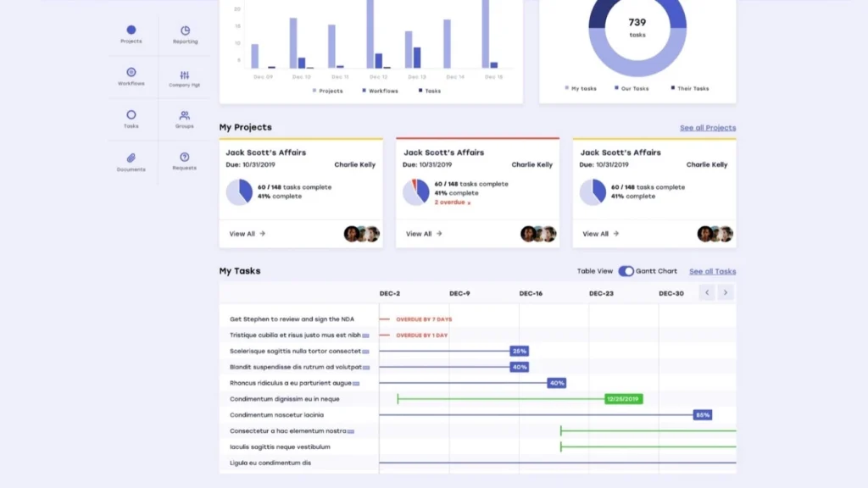
Task: Open Workflows from the sidebar
Action: 130,73
